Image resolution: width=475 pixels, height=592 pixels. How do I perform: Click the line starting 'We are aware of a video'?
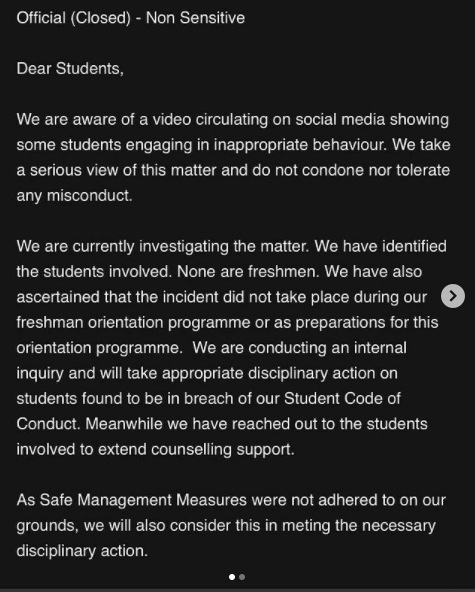click(x=233, y=120)
